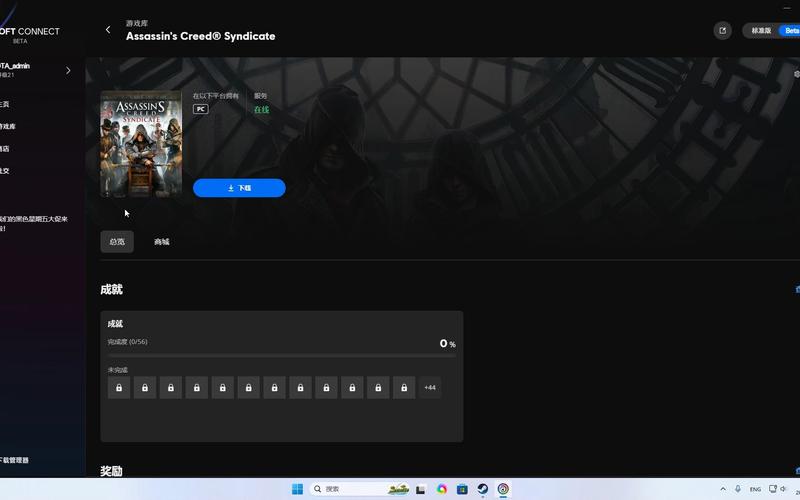
Task: Go back using the left arrow
Action: coord(108,30)
